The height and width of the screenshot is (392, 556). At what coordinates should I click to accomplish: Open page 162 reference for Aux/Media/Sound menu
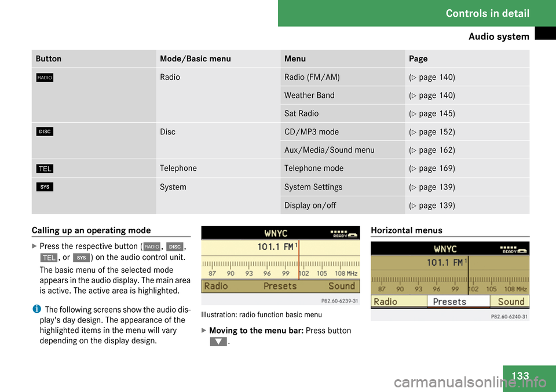pyautogui.click(x=432, y=150)
